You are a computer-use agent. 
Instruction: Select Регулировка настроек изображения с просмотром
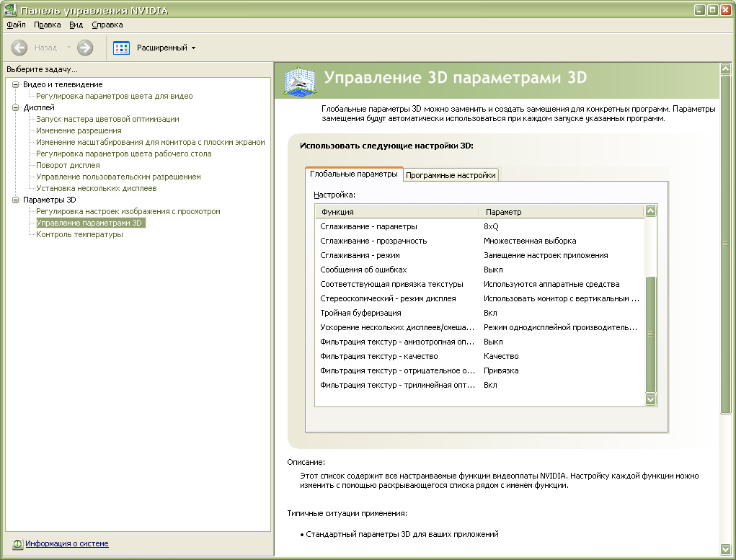(128, 211)
